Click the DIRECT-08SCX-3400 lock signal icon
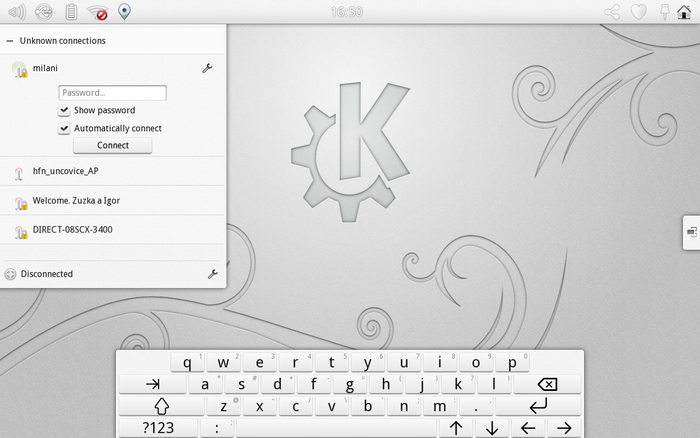700x438 pixels. pos(20,231)
